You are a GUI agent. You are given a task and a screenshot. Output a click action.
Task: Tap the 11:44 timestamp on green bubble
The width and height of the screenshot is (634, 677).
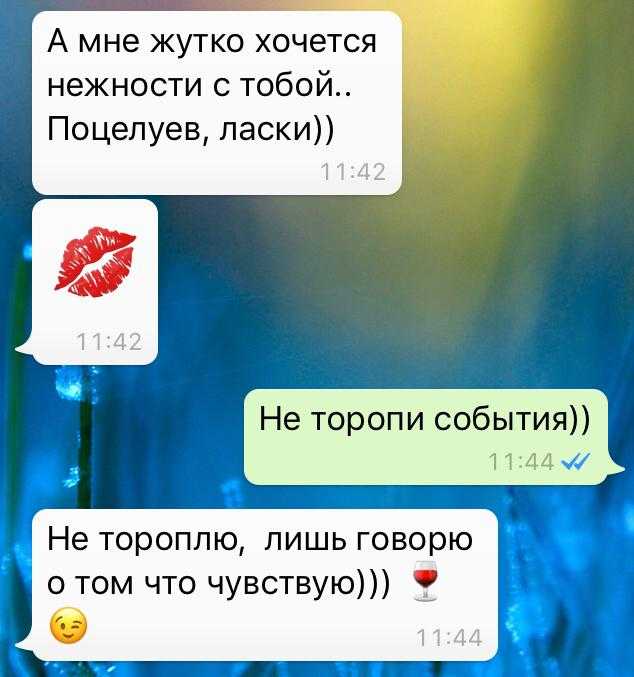point(521,462)
